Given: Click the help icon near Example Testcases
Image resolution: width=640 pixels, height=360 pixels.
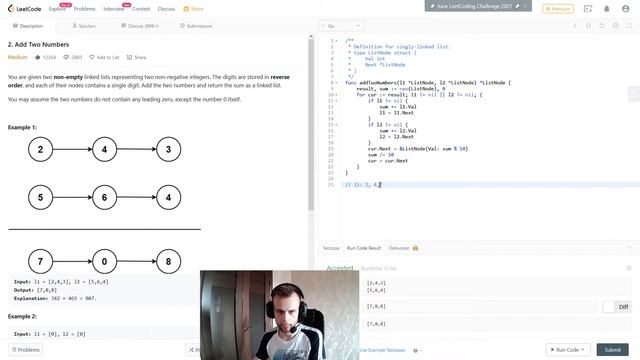Looking at the screenshot, I should click(x=416, y=350).
